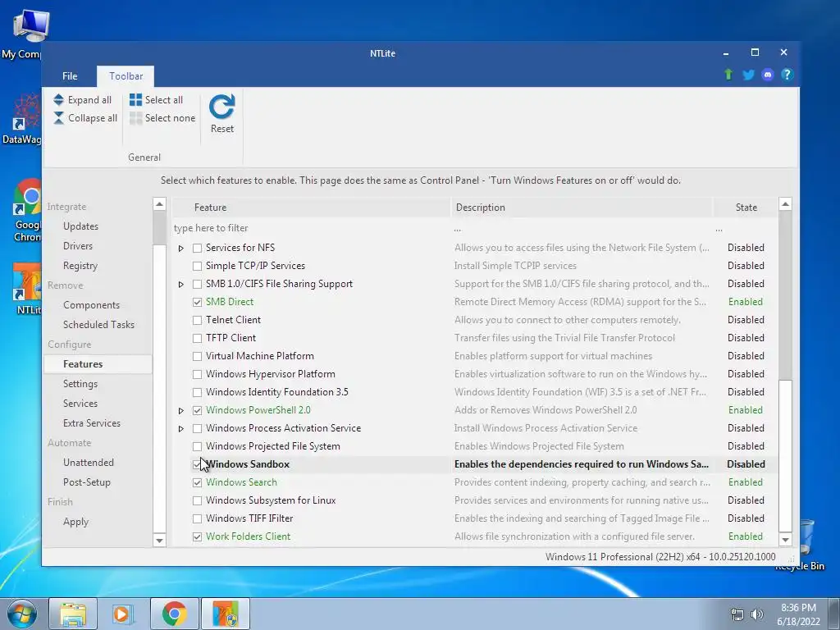
Task: Open the File menu tab
Action: 70,76
